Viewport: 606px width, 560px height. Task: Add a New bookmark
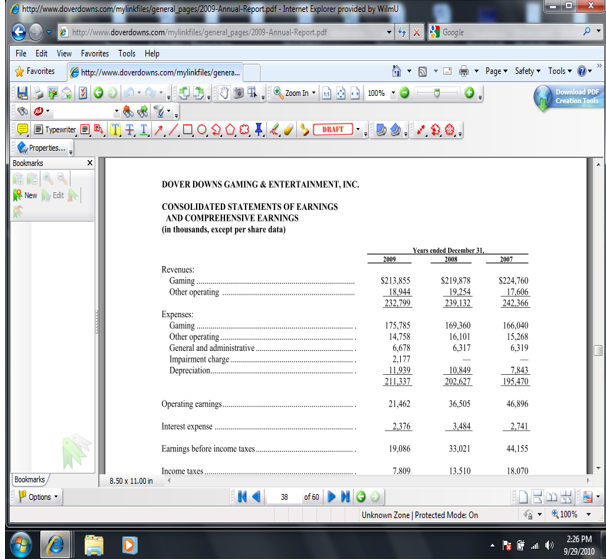point(24,195)
